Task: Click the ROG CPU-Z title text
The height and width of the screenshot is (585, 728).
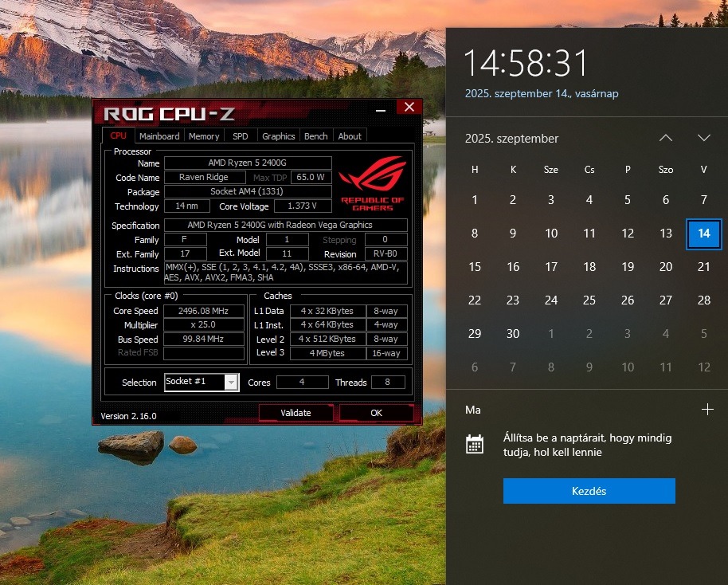Action: pyautogui.click(x=169, y=114)
